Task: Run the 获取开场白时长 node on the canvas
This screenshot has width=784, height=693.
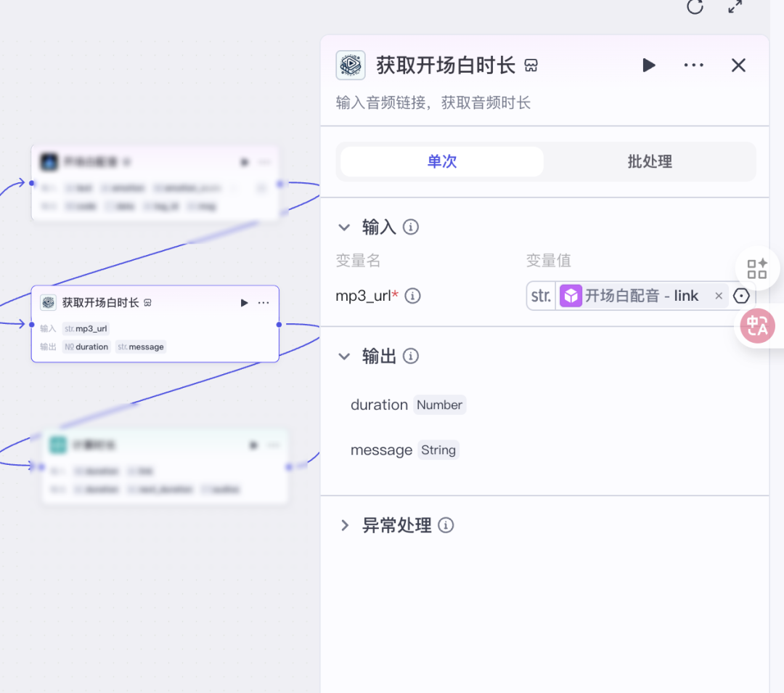Action: pos(244,303)
